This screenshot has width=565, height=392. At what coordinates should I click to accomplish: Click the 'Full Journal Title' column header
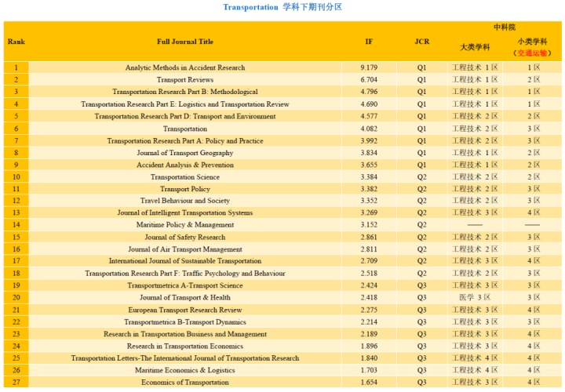pyautogui.click(x=185, y=42)
